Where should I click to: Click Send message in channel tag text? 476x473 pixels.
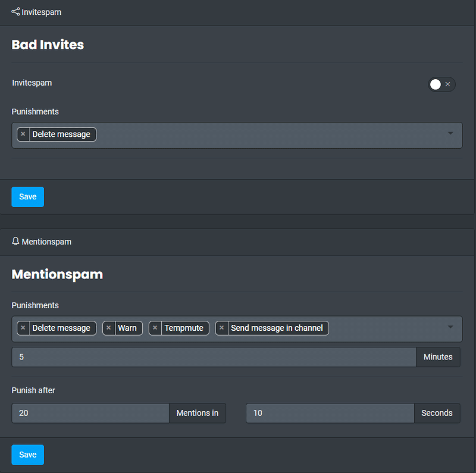pos(277,328)
